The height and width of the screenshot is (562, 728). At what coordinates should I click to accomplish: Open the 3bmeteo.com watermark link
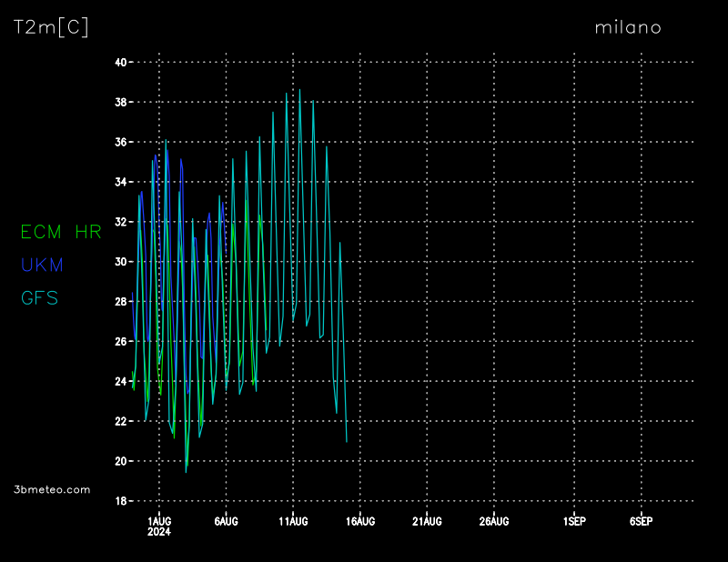click(53, 489)
